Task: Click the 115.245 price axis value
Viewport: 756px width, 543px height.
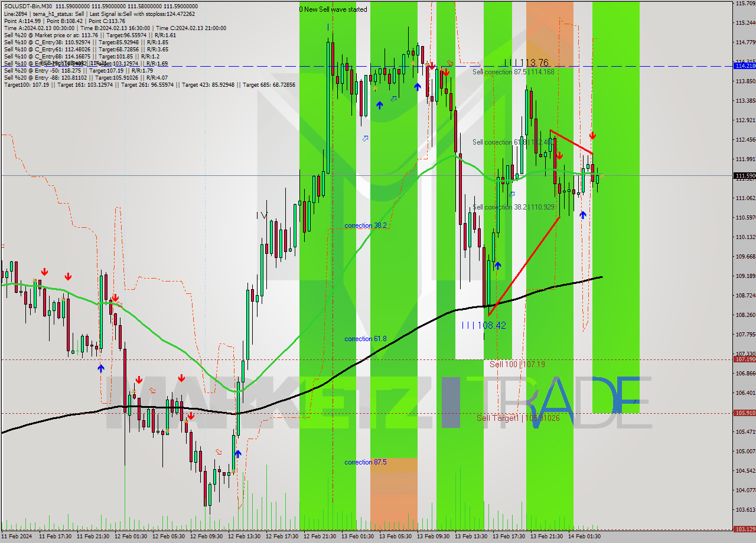Action: click(745, 22)
